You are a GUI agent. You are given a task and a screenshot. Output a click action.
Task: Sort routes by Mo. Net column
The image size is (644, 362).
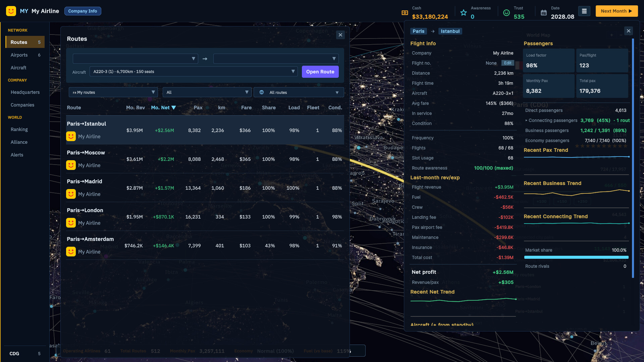coord(163,108)
